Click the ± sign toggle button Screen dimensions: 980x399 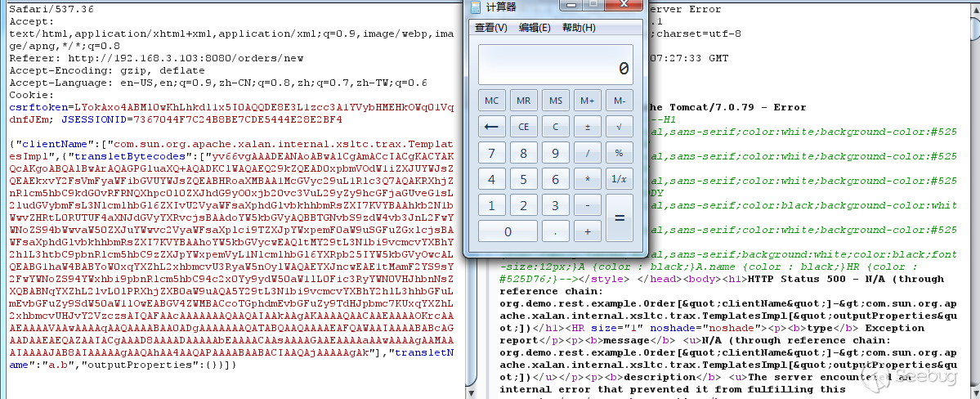tap(588, 127)
